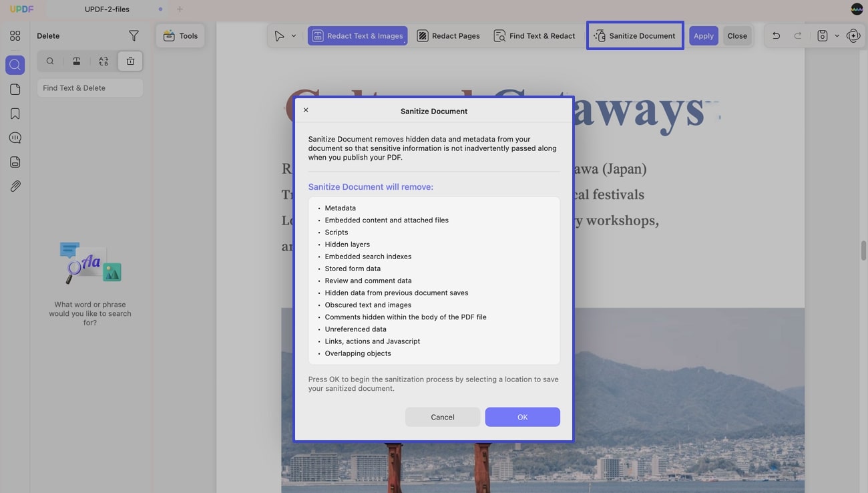Click the "What word or phrase" prompt text
This screenshot has height=493, width=868.
[x=90, y=313]
